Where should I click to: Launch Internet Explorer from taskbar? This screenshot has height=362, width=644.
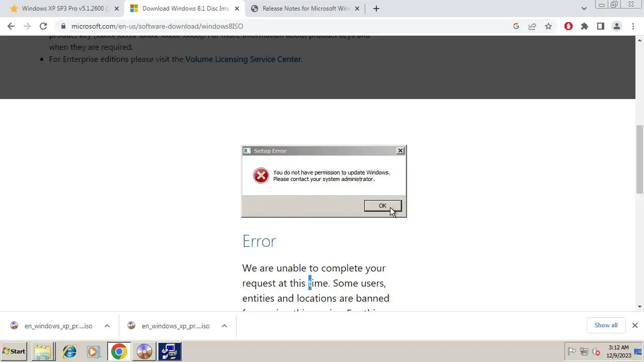pyautogui.click(x=69, y=351)
